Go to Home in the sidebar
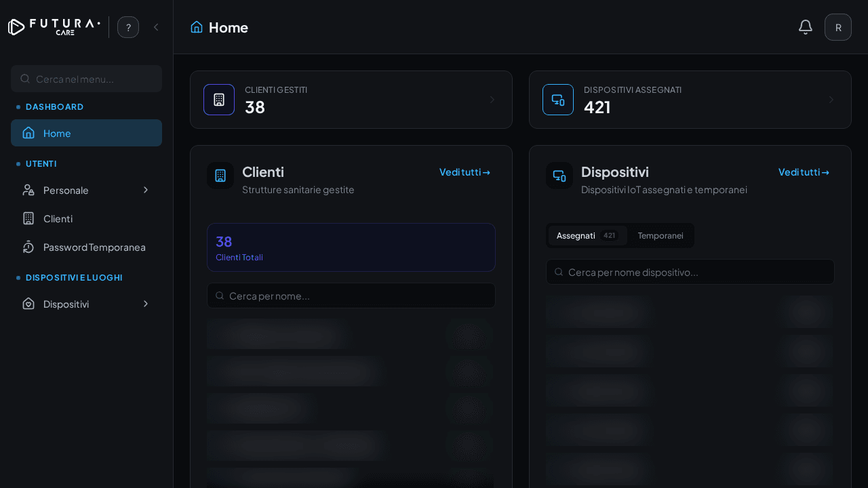 click(x=86, y=133)
